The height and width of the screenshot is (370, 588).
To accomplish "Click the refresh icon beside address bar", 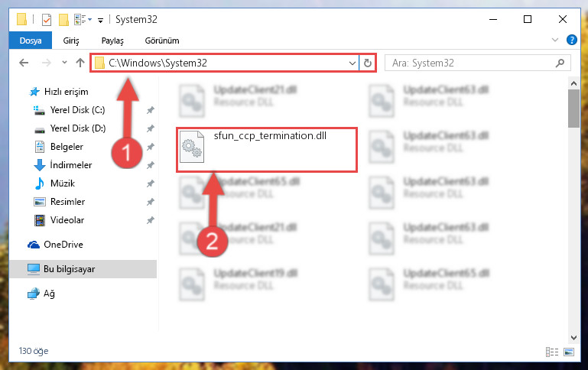I will (368, 63).
